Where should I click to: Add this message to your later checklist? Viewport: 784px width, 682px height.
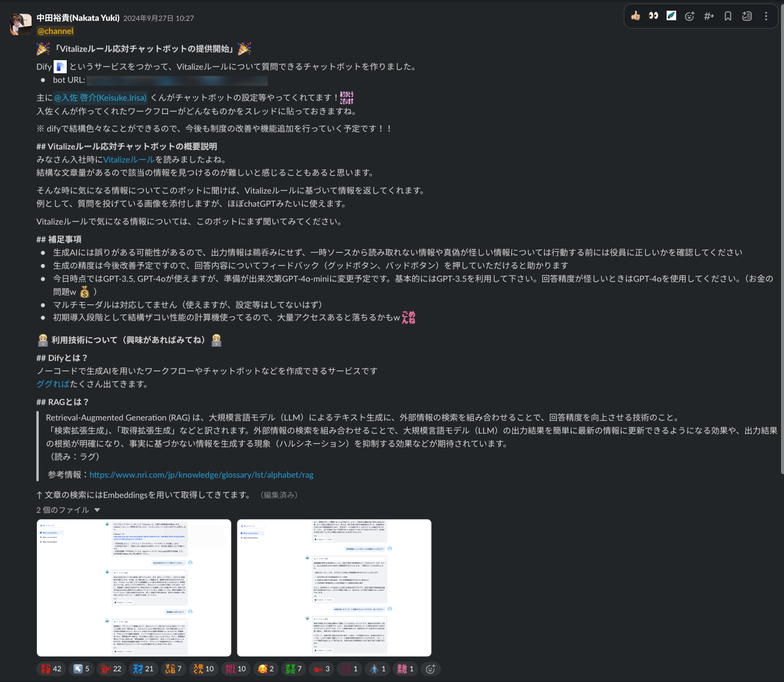point(746,16)
